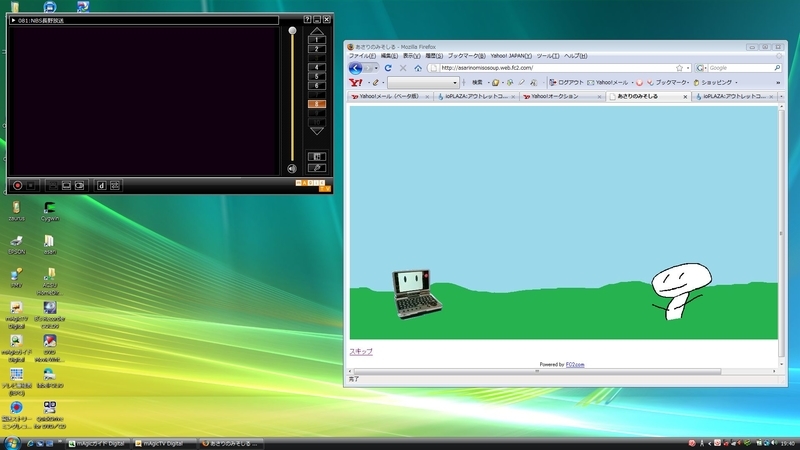Click the laptop character in the animation

(417, 294)
